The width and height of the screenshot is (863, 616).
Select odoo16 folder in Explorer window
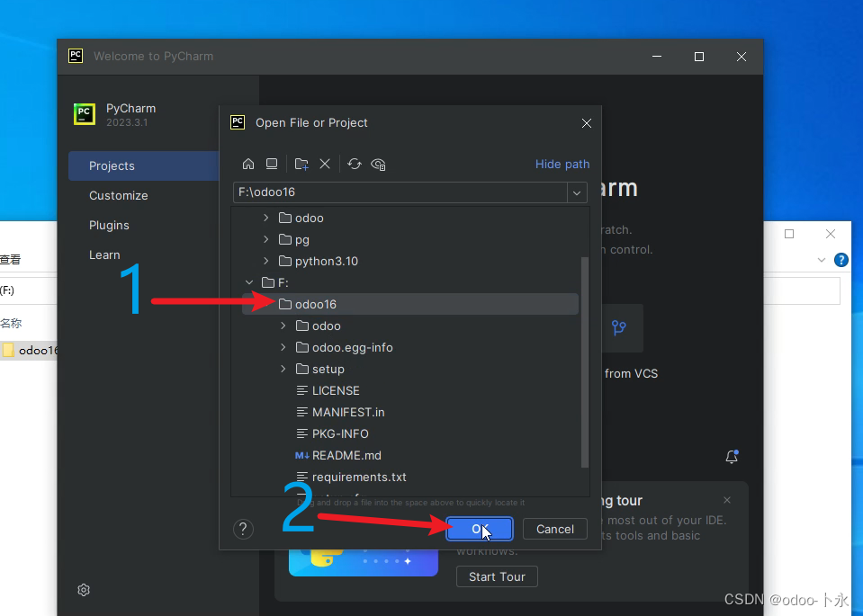[x=30, y=351]
